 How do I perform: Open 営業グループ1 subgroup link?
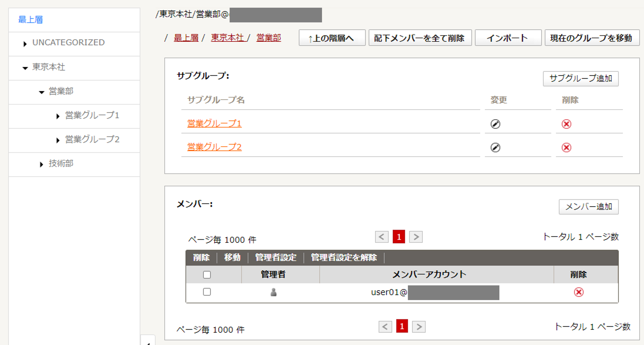[214, 123]
